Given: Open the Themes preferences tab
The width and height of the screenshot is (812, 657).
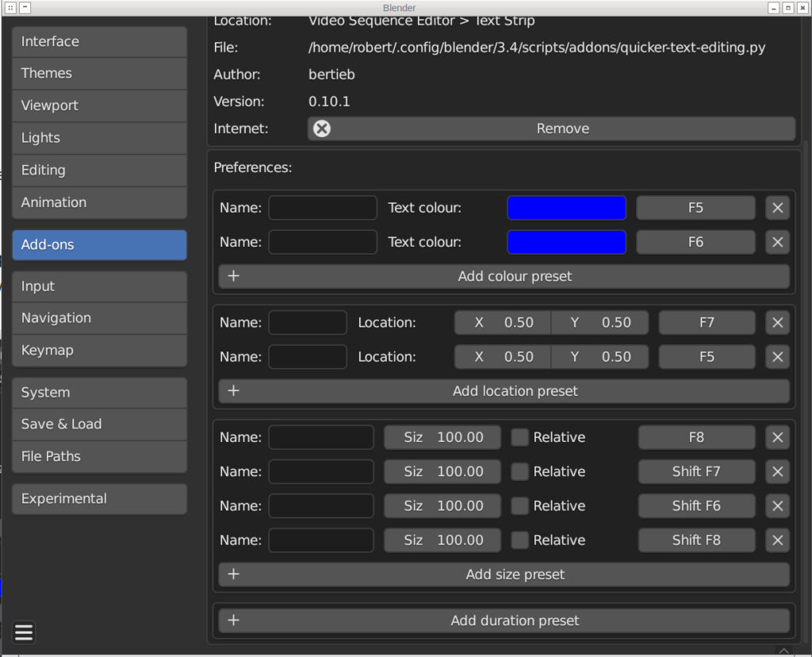Looking at the screenshot, I should (99, 74).
